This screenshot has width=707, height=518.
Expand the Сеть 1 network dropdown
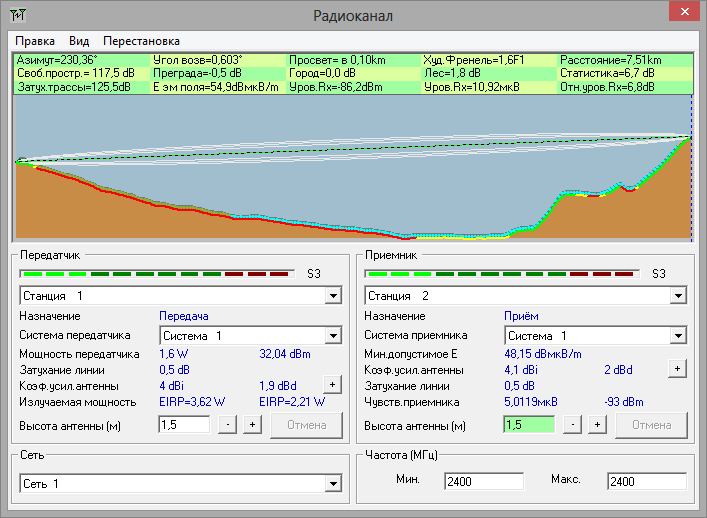point(333,484)
